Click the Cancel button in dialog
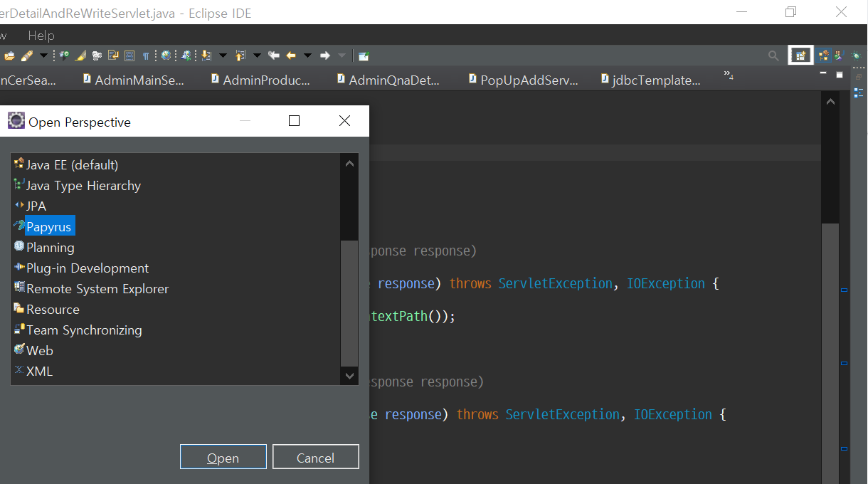 click(x=316, y=457)
